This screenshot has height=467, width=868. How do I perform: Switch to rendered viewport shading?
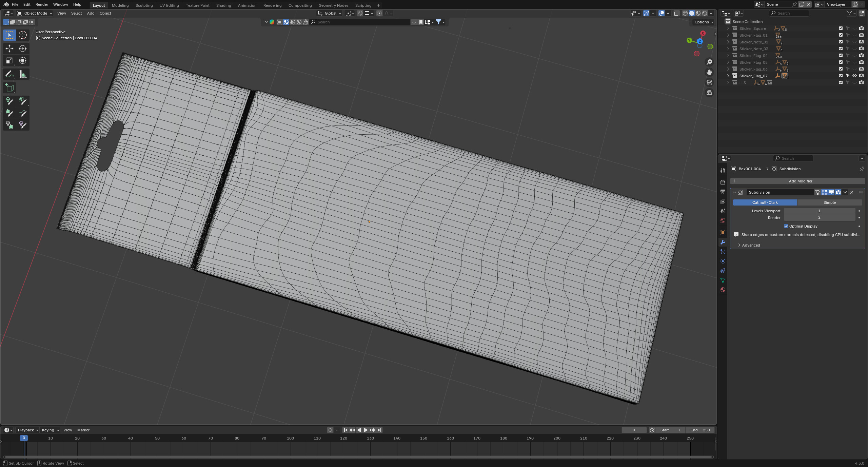[x=705, y=13]
